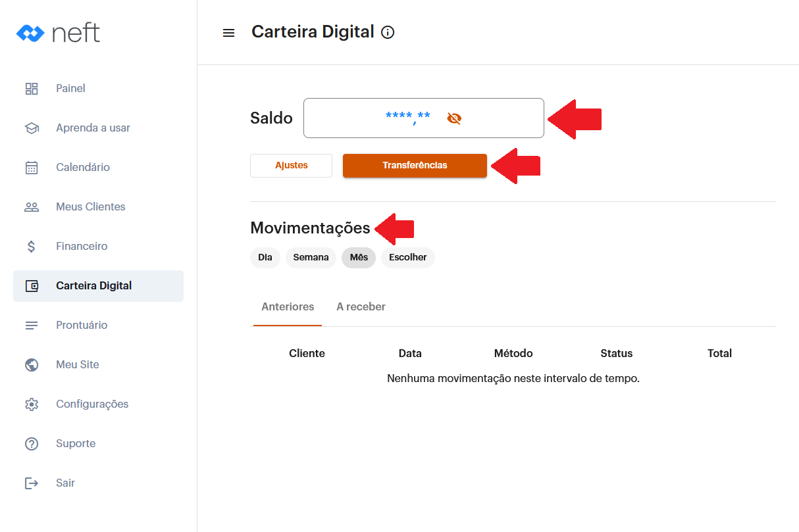
Task: Open the Configurações gear icon
Action: 32,404
